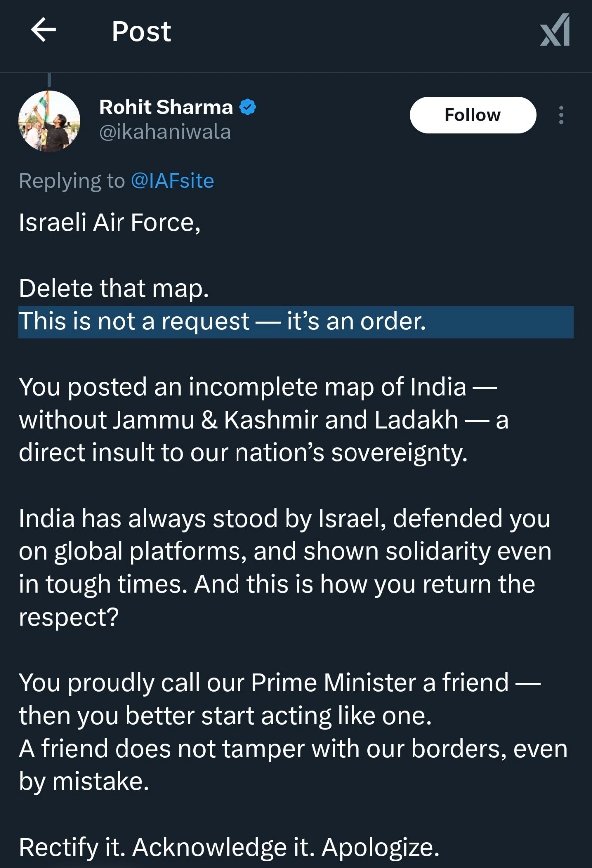
Task: Click the "You proudly call our Prime Minister" line
Action: coord(279,682)
